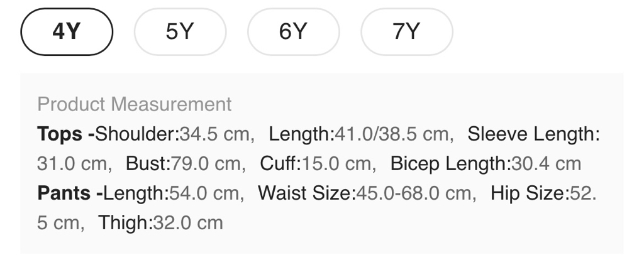Click the bold Tops label
The width and height of the screenshot is (644, 255).
coord(60,134)
